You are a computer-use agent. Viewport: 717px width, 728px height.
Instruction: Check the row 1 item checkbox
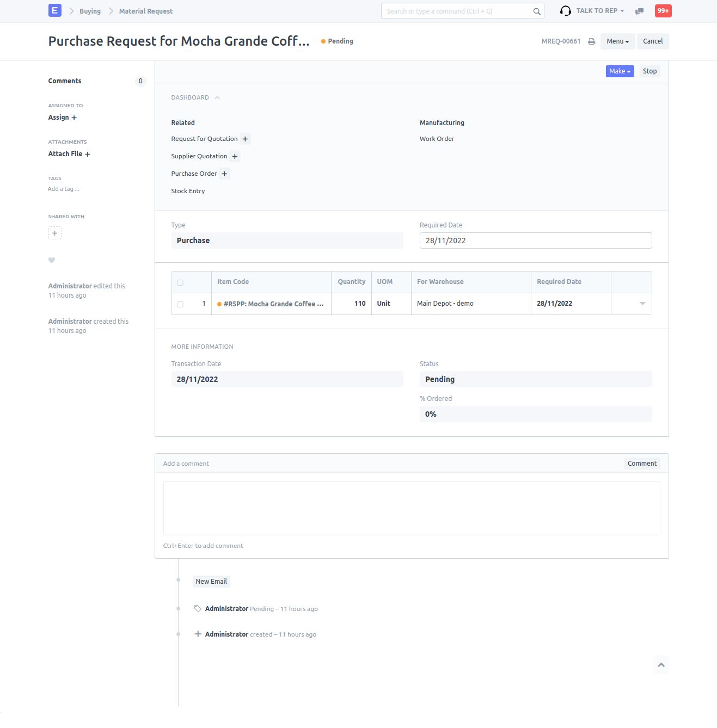tap(180, 304)
